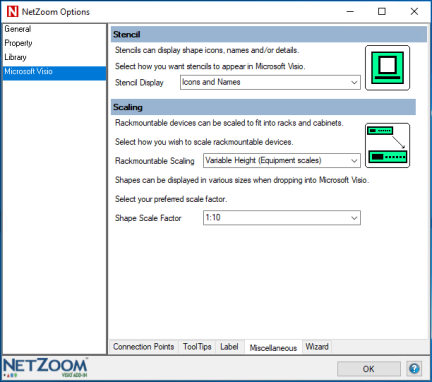
Task: Click the rackmountable scaling preview image
Action: (x=387, y=145)
